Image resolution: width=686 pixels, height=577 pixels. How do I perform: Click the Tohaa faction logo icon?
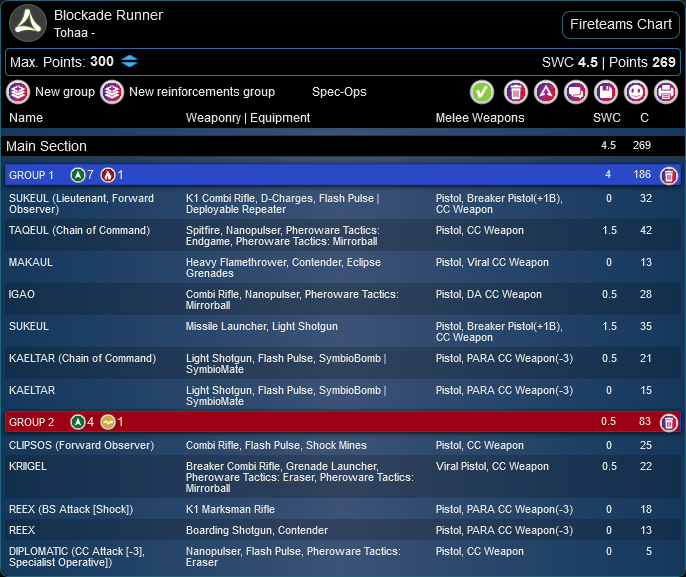28,23
